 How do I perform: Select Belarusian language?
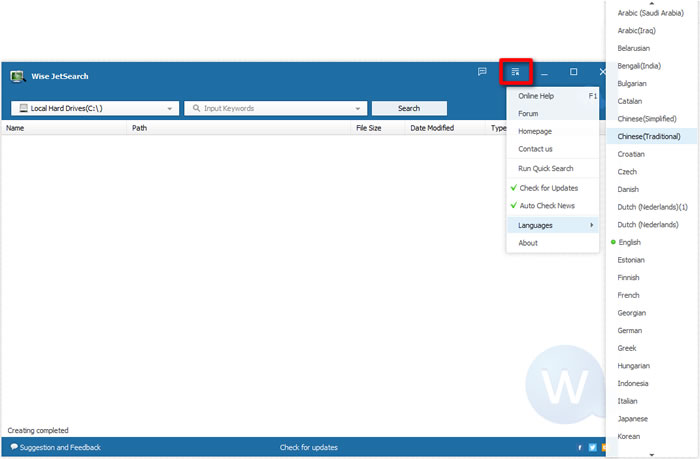click(x=652, y=48)
